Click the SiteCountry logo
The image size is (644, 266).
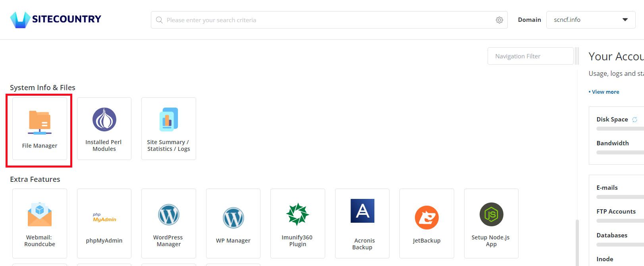coord(56,19)
